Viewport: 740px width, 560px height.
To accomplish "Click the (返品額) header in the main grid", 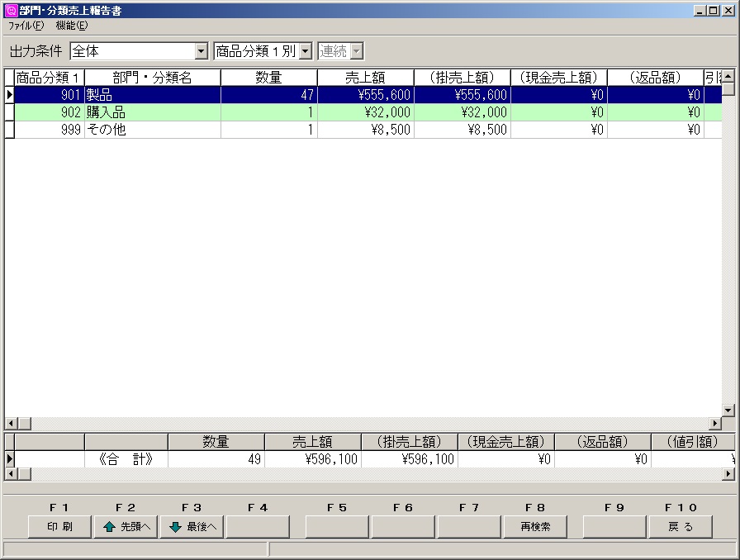I will click(656, 78).
